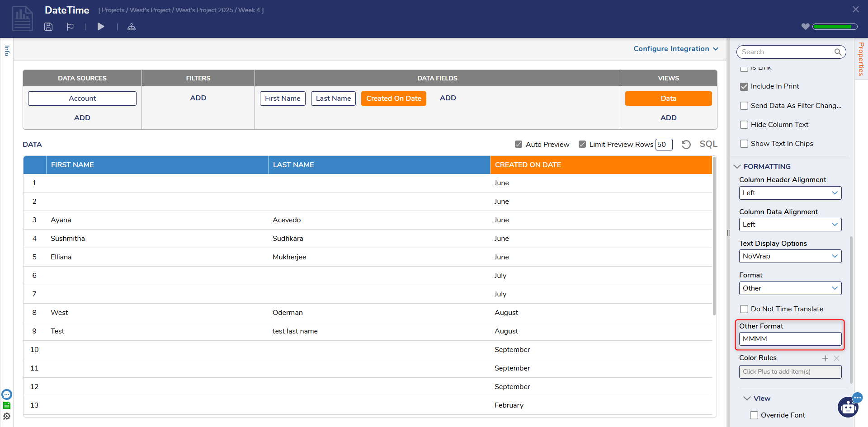Viewport: 868px width, 427px height.
Task: Expand Configure Integration menu
Action: [675, 49]
